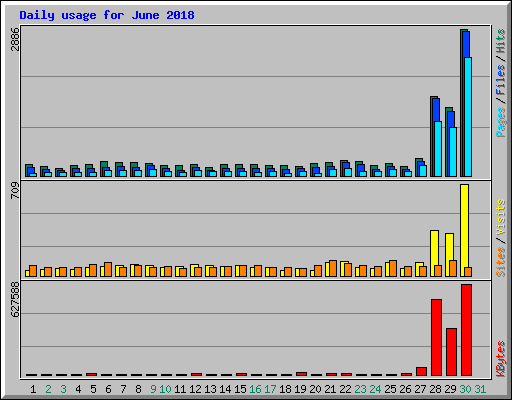Click green day label 3 on x-axis
The height and width of the screenshot is (400, 512).
tap(63, 389)
